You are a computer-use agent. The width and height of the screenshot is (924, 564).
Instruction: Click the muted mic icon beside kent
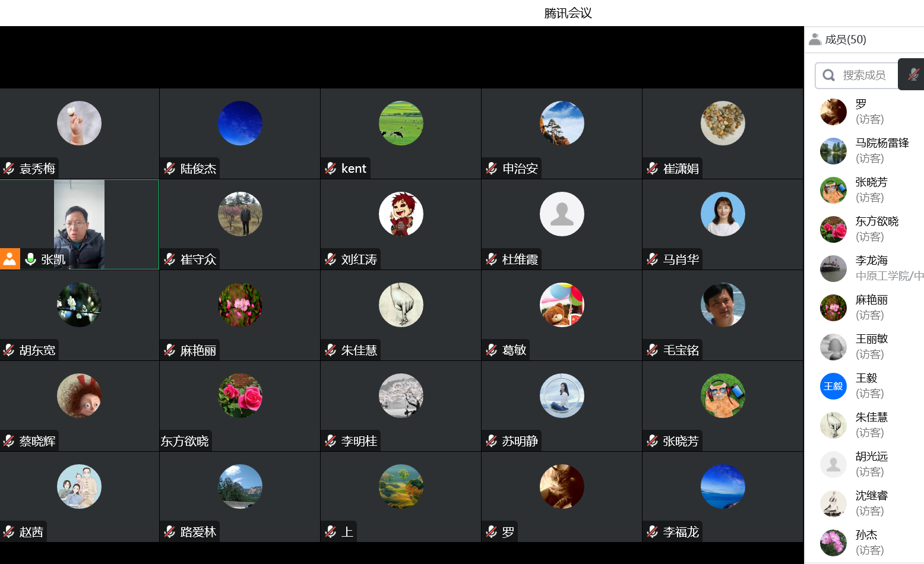point(331,168)
